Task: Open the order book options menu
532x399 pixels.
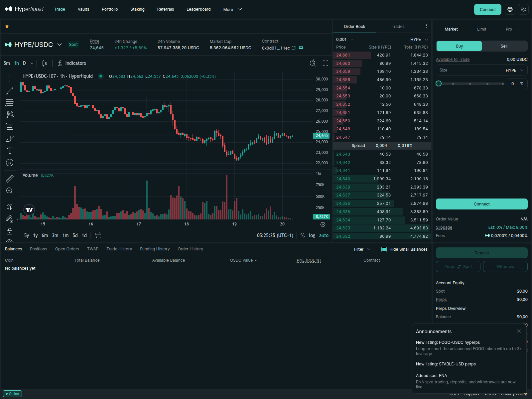Action: tap(426, 26)
